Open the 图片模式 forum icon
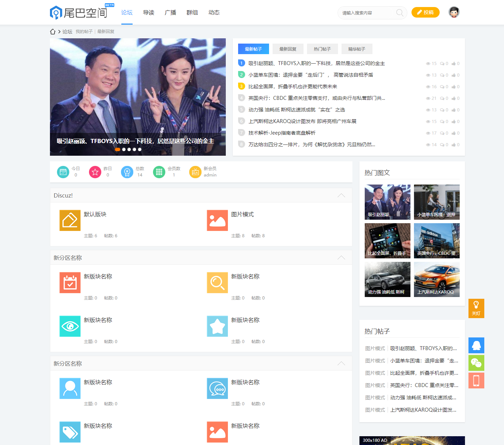504x445 pixels. pyautogui.click(x=217, y=220)
